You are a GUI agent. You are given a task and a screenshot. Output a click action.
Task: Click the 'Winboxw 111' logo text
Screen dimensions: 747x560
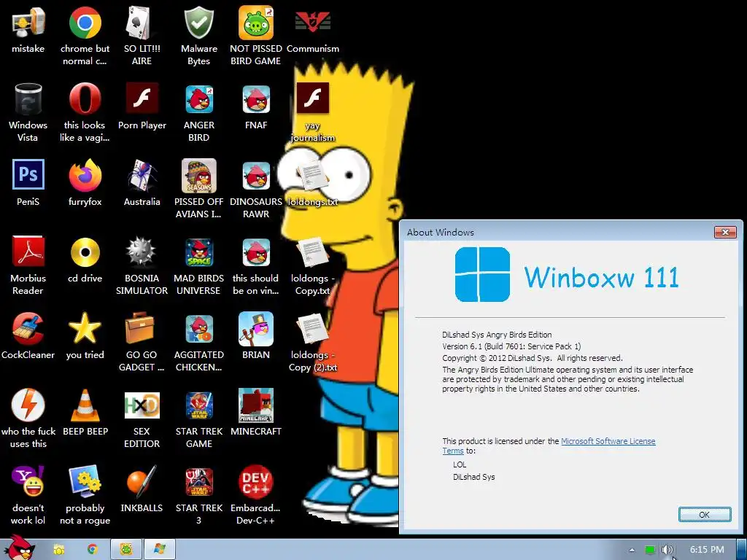pyautogui.click(x=601, y=277)
